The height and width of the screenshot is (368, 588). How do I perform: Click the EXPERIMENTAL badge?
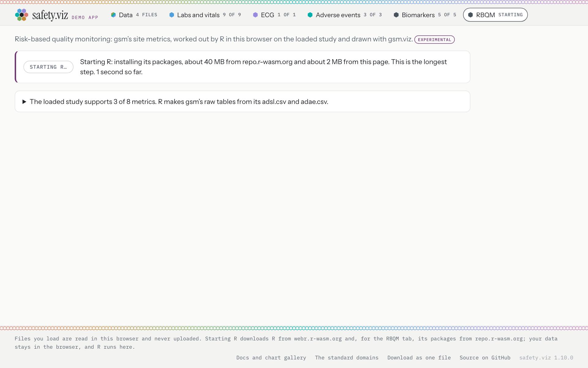(434, 40)
